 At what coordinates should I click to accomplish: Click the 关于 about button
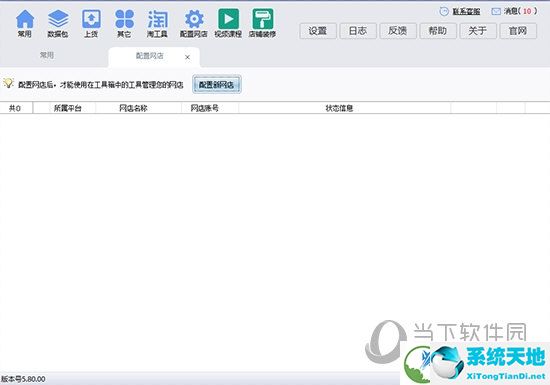(x=478, y=31)
